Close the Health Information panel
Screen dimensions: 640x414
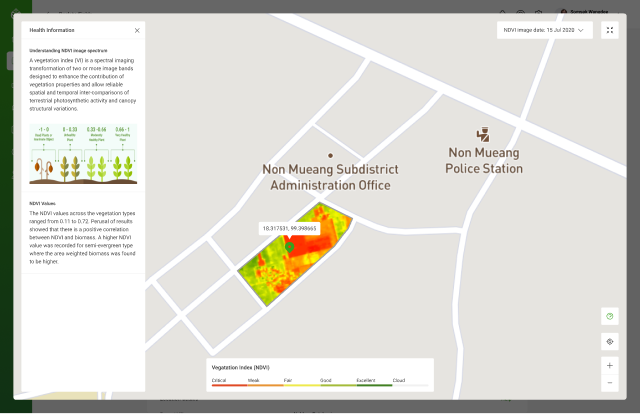[137, 30]
